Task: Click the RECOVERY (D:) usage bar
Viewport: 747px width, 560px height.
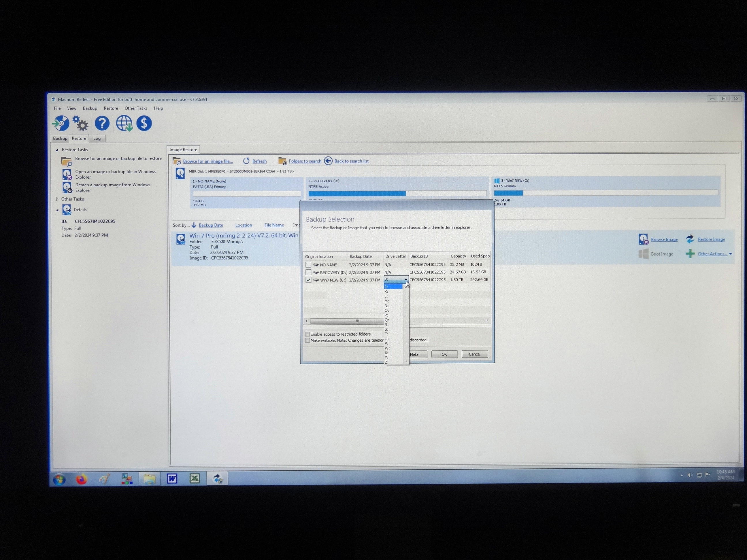Action: 397,193
